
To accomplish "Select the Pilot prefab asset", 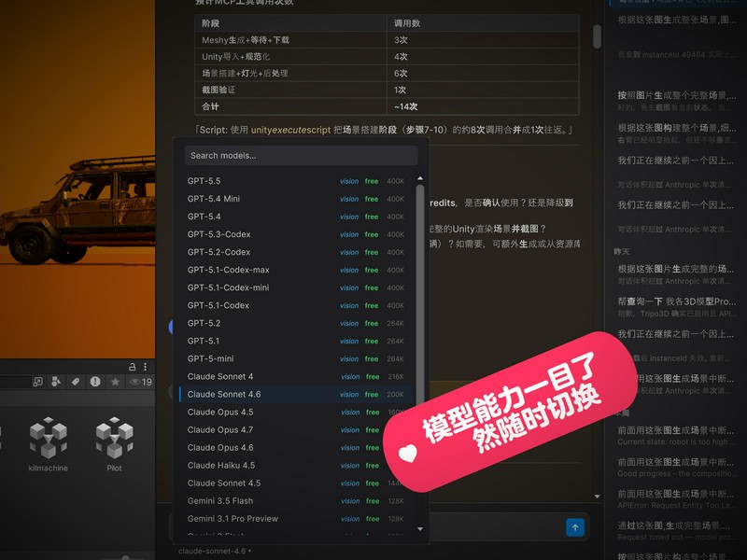I will point(114,444).
